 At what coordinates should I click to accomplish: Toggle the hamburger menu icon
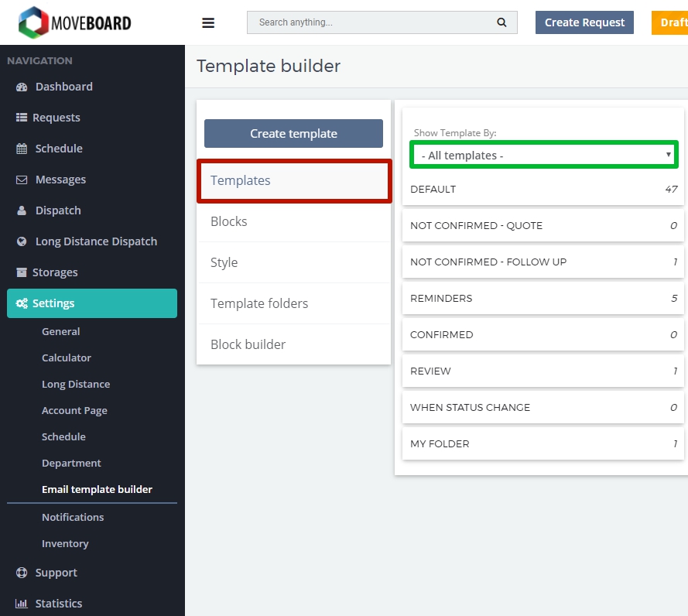coord(208,22)
